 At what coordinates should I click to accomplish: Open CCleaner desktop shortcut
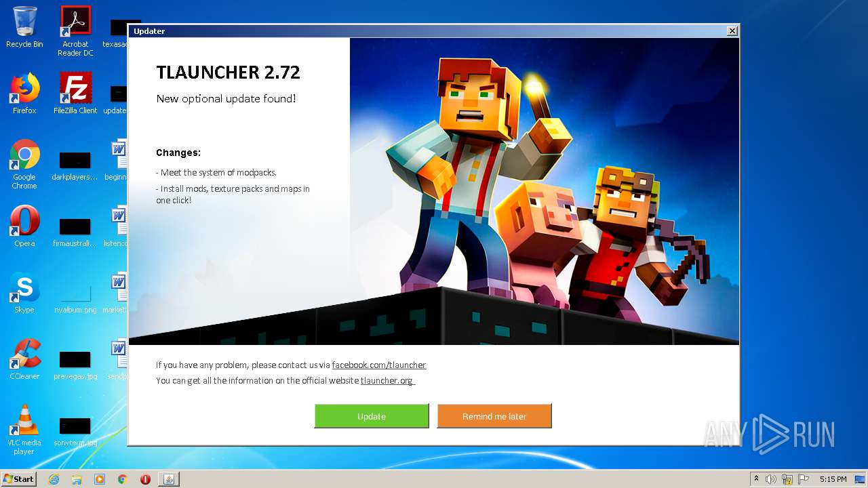[24, 359]
